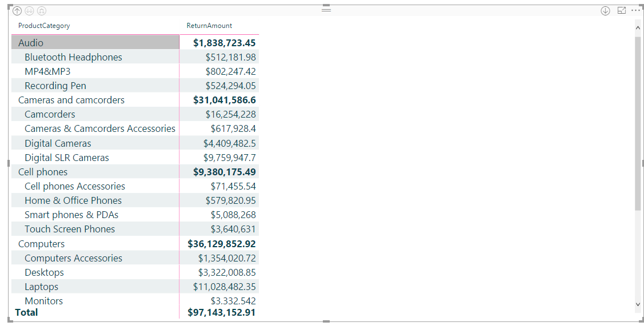Click the grand total $97,143,152.91
Viewport: 644px width, 330px height.
point(221,312)
